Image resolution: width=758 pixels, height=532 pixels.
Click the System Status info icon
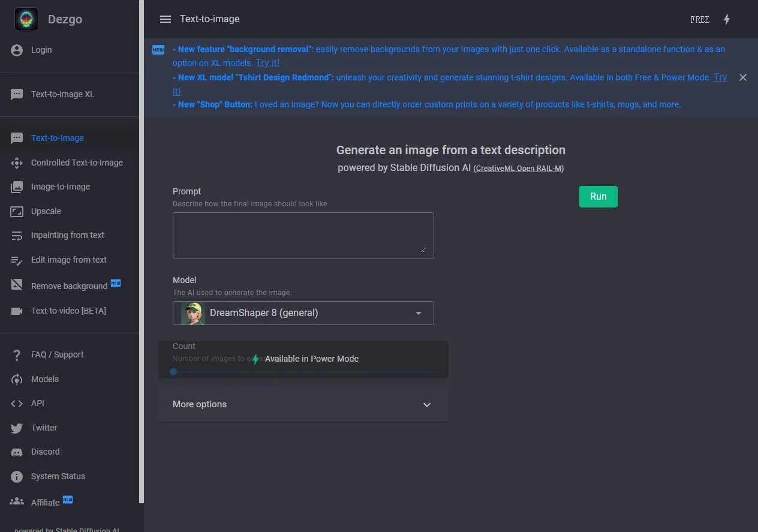[17, 476]
